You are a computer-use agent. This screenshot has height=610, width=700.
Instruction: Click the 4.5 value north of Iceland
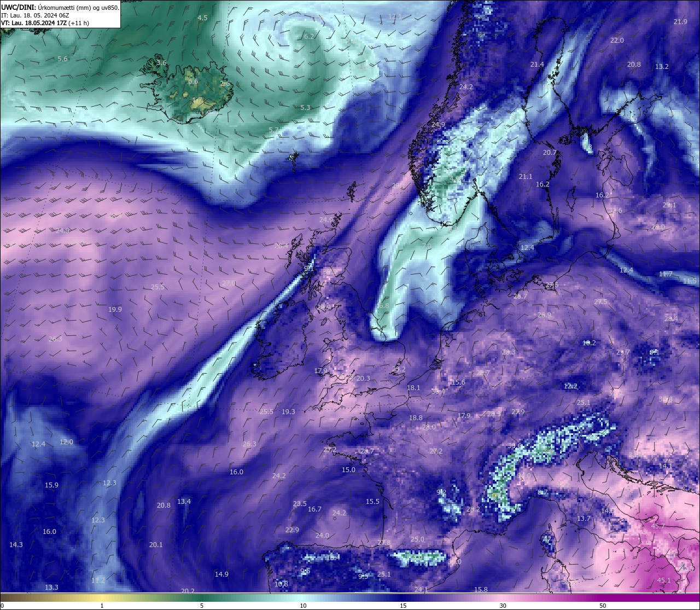pyautogui.click(x=202, y=18)
